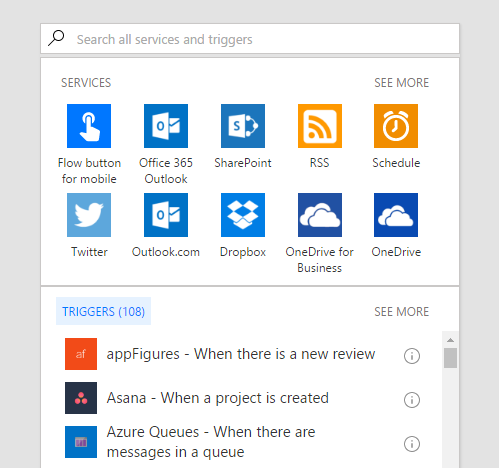
Task: Pick the SharePoint service icon
Action: pos(243,126)
